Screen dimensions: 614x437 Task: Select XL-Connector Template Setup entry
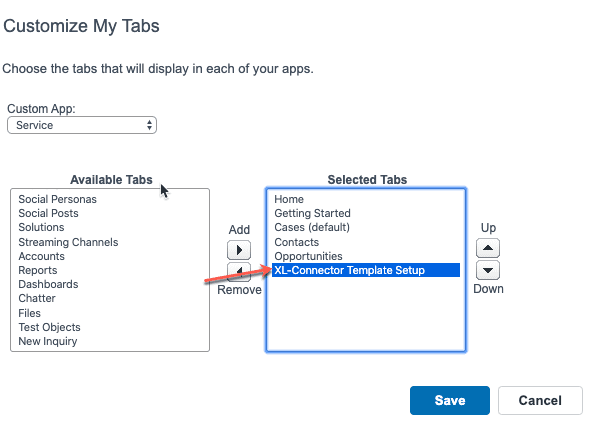[366, 270]
